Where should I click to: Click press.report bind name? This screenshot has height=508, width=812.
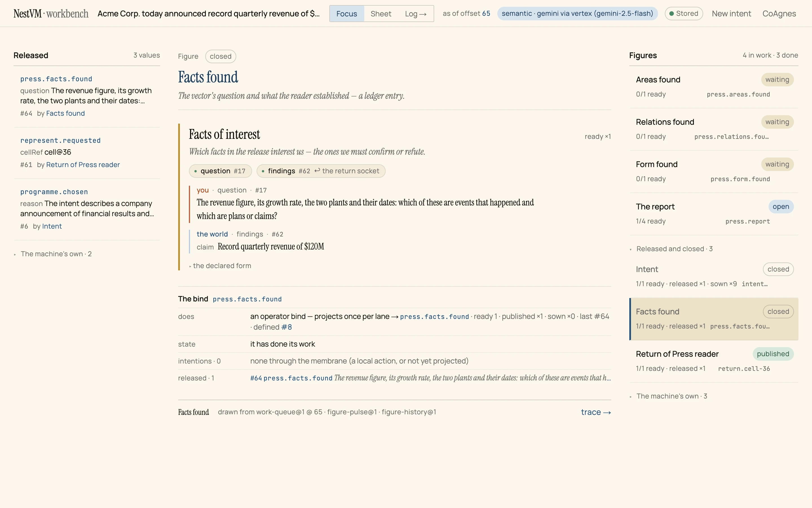click(748, 222)
